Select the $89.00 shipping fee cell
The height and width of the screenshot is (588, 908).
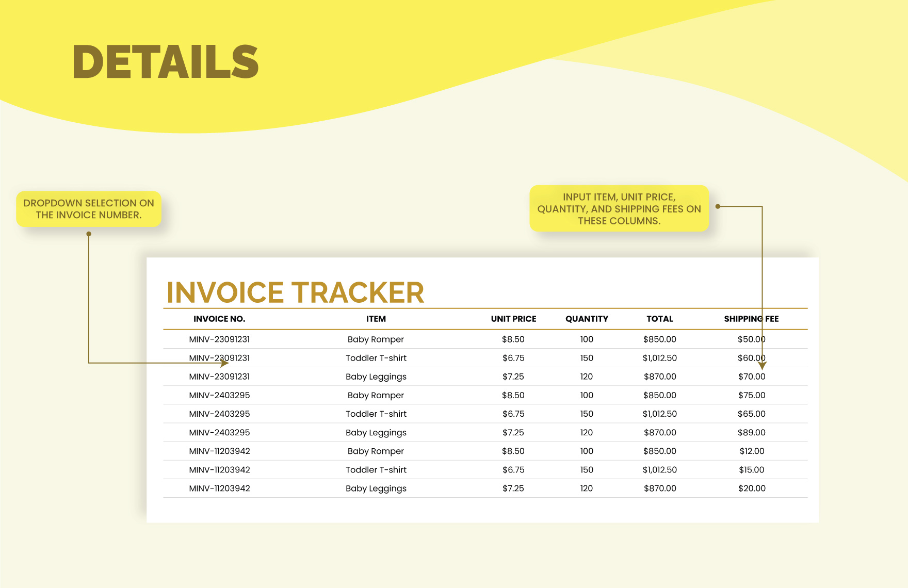coord(752,432)
